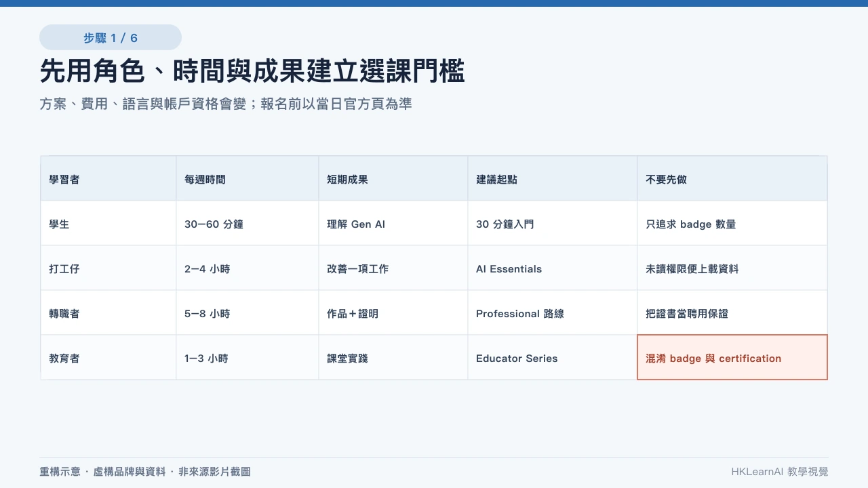
Task: Click the 學生 row label
Action: pos(108,224)
